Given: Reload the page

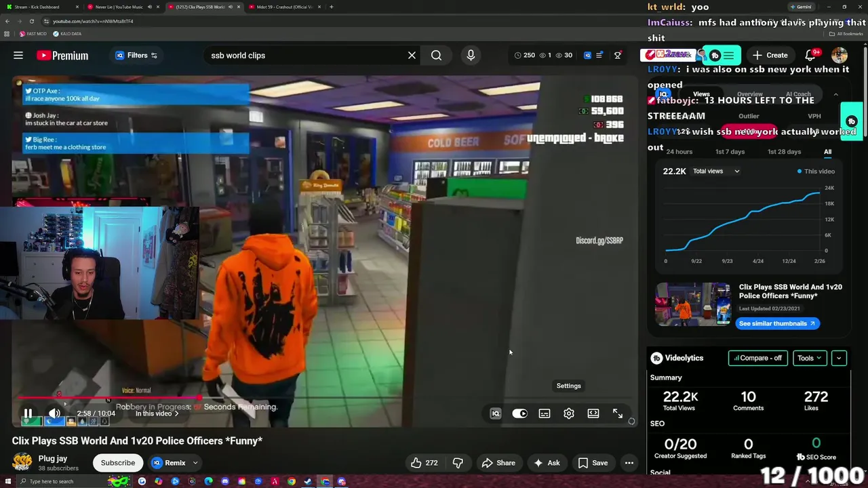Looking at the screenshot, I should (31, 21).
